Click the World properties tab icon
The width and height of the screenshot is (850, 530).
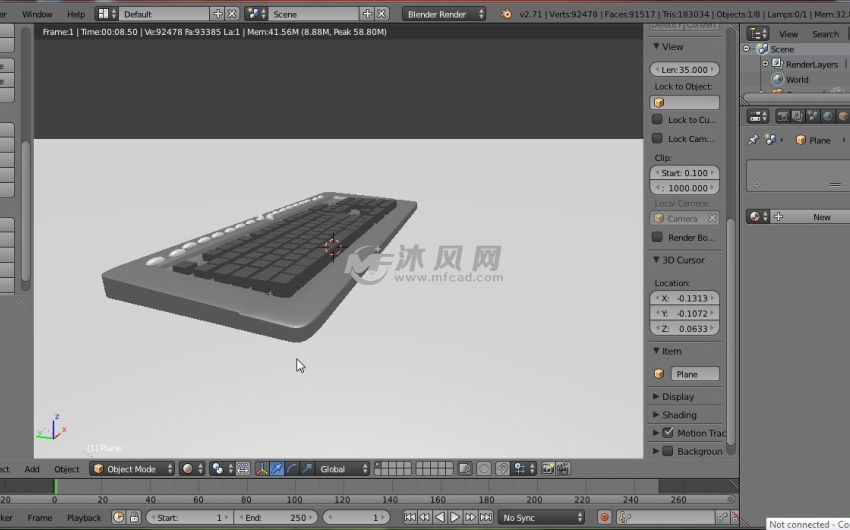[827, 116]
